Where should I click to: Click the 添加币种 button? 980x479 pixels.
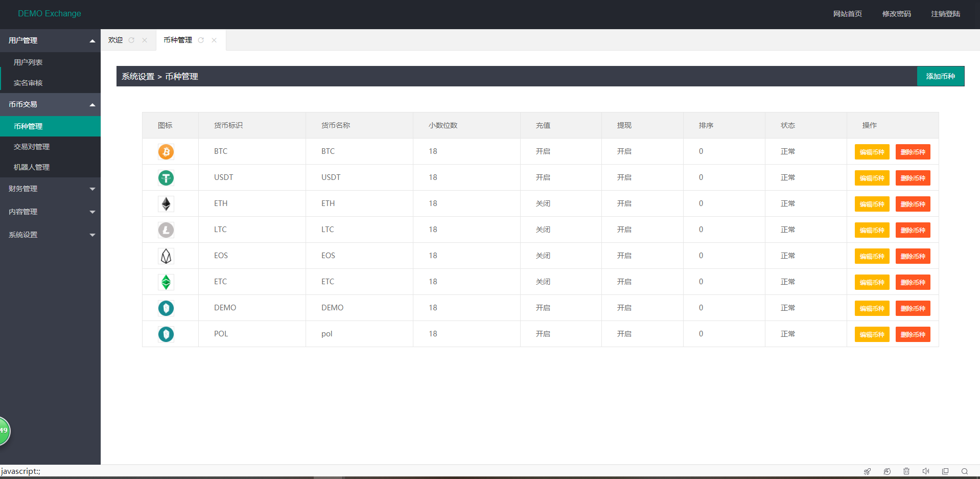(940, 76)
